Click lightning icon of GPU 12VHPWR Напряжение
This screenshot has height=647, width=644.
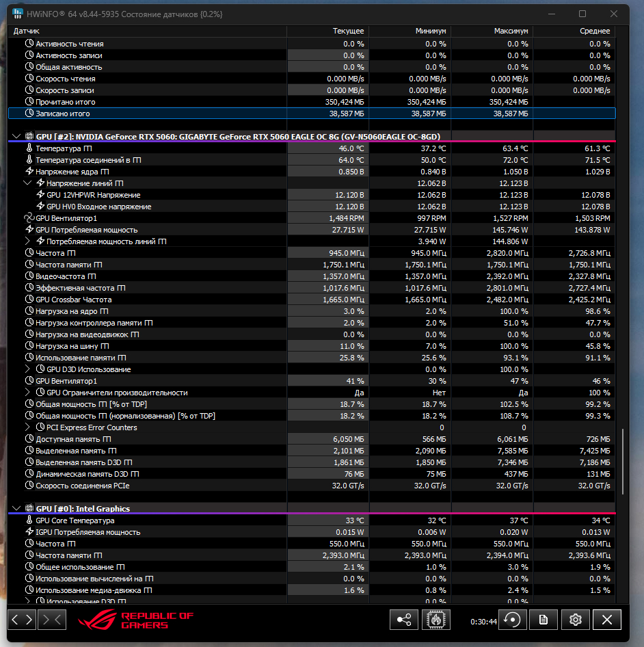(40, 194)
